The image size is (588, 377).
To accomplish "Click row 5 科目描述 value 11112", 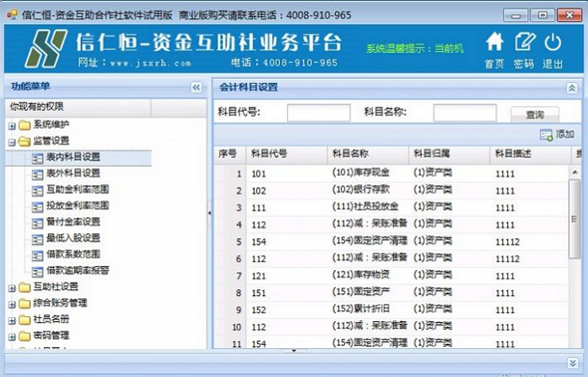I will (507, 242).
